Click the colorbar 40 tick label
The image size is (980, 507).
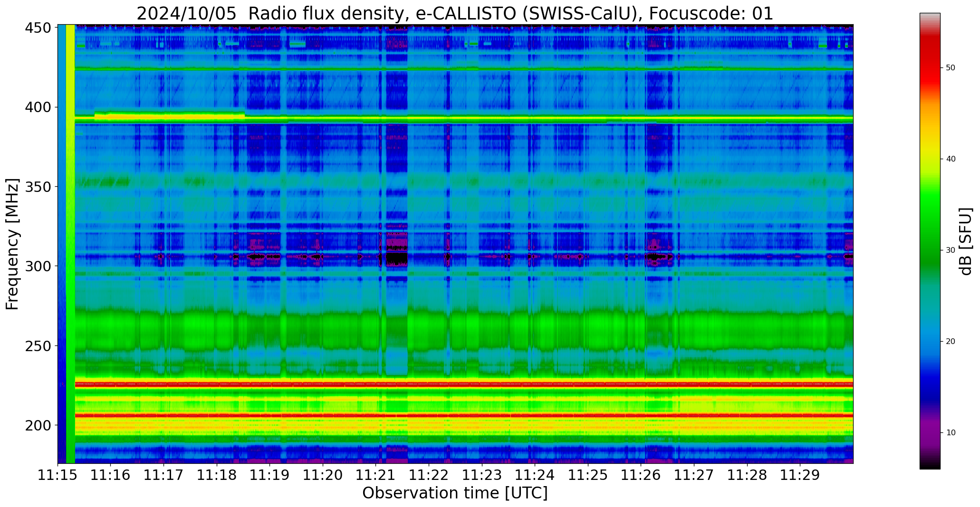coord(951,159)
